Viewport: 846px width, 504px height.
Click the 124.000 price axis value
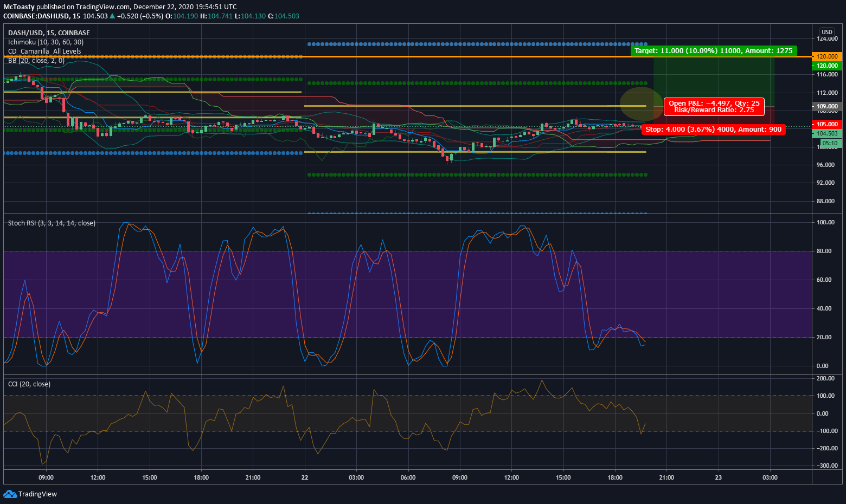827,38
